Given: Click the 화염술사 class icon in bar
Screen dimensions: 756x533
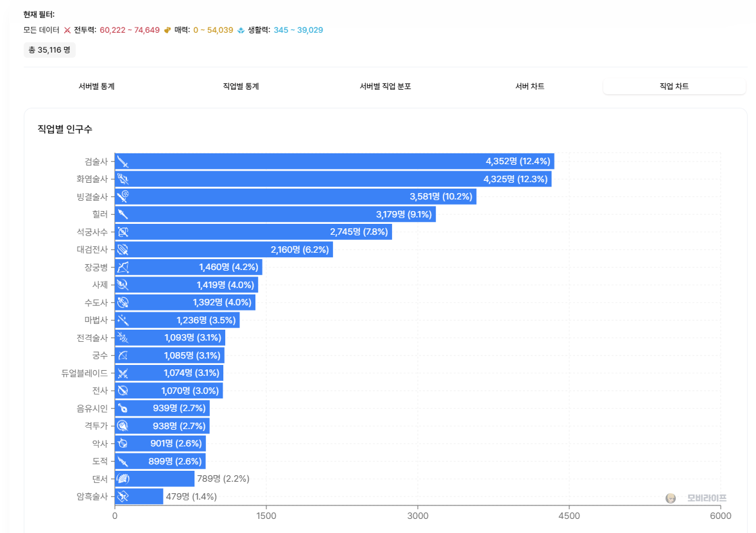Looking at the screenshot, I should [123, 179].
